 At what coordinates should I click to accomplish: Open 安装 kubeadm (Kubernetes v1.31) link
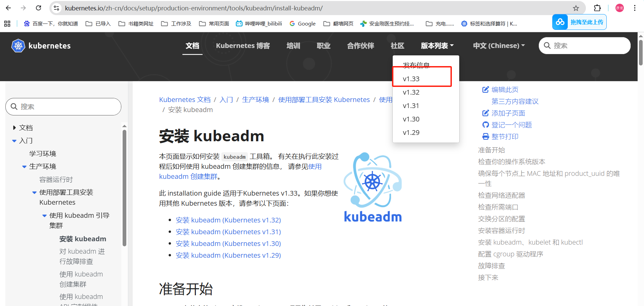[228, 232]
